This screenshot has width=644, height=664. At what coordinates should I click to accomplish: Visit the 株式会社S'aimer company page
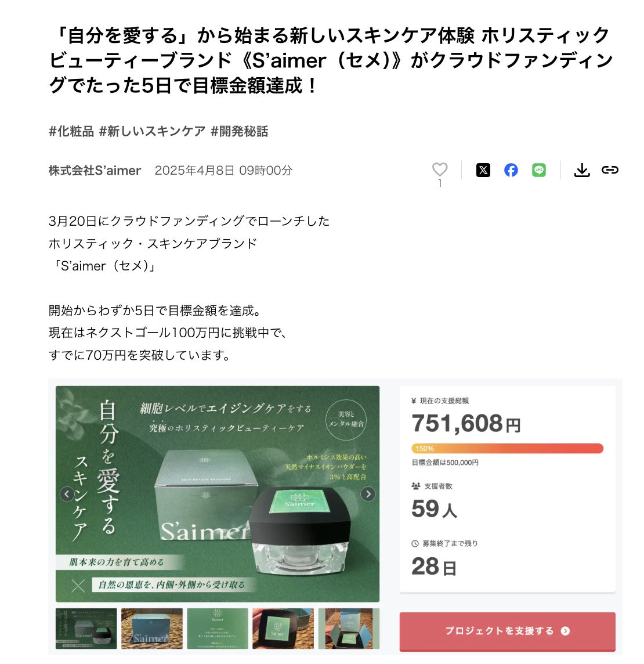point(95,170)
